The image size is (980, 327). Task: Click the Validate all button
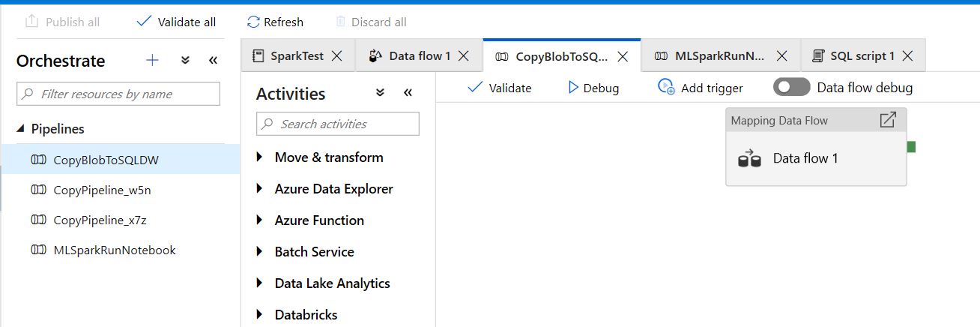(x=177, y=22)
